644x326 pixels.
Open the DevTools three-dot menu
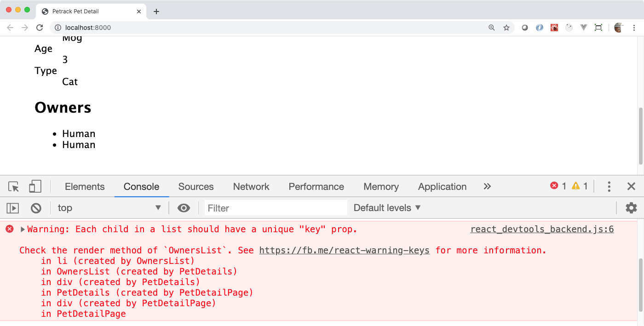(609, 187)
